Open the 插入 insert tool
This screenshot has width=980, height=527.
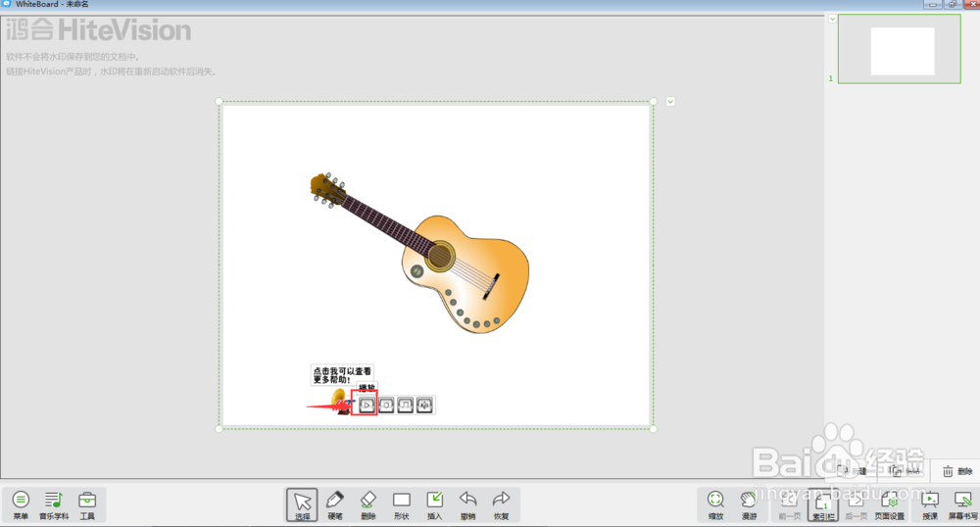click(x=434, y=505)
